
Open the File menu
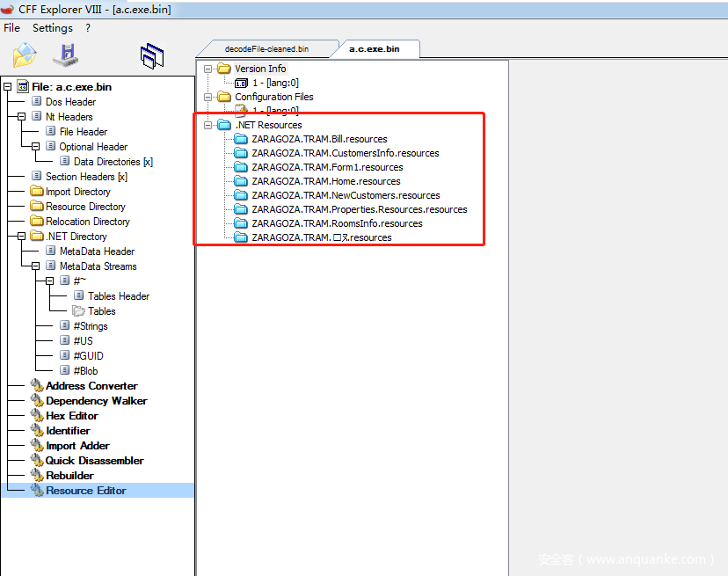[x=11, y=28]
